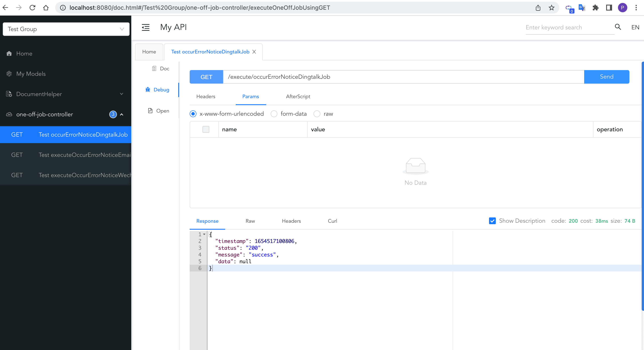Select the form-data radio button
Viewport: 644px width, 350px height.
[274, 114]
